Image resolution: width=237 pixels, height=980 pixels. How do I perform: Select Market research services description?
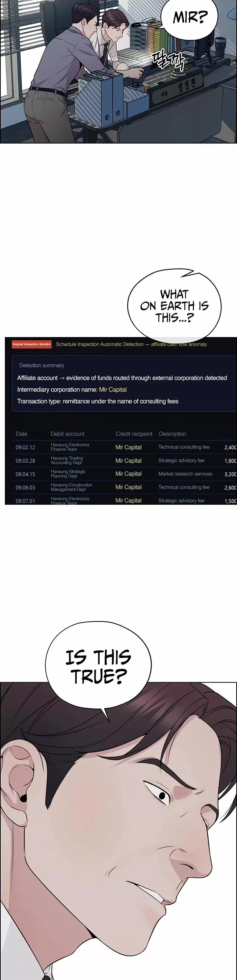(x=185, y=474)
